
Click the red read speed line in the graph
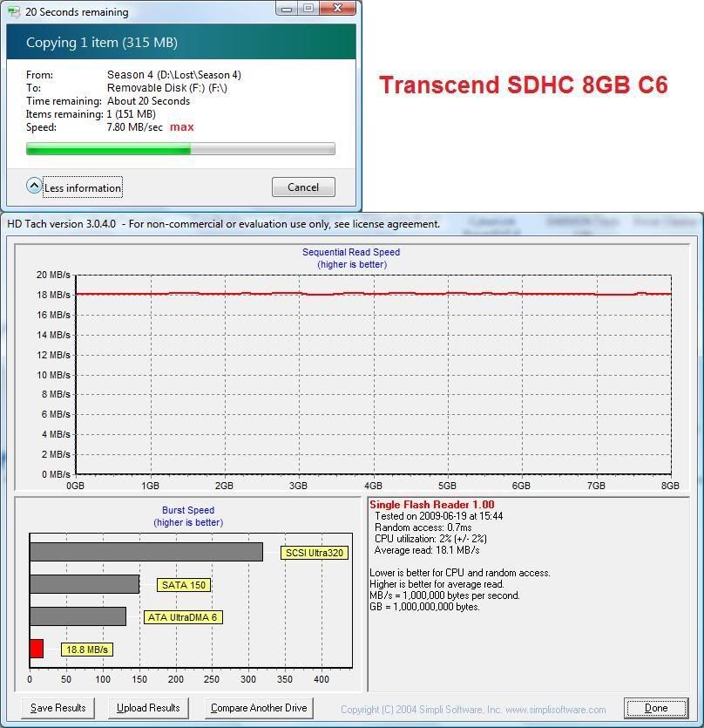pyautogui.click(x=349, y=294)
